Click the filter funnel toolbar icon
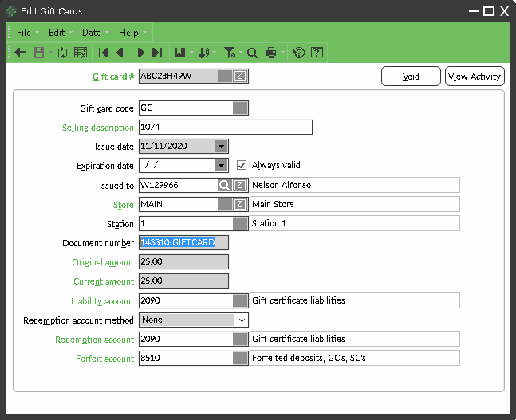The height and width of the screenshot is (420, 516). 230,53
